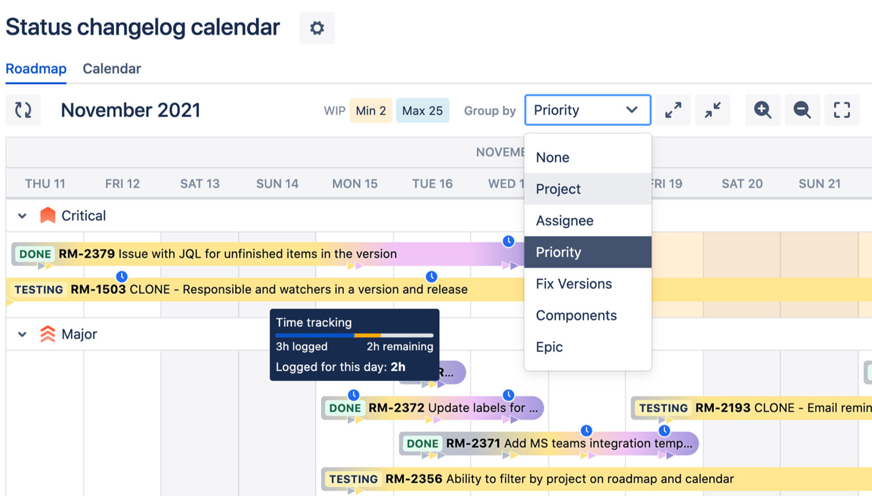The width and height of the screenshot is (872, 496).
Task: Enter fullscreen mode
Action: (x=842, y=110)
